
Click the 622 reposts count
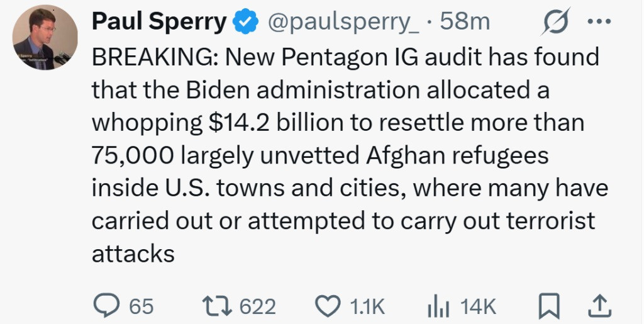[258, 306]
